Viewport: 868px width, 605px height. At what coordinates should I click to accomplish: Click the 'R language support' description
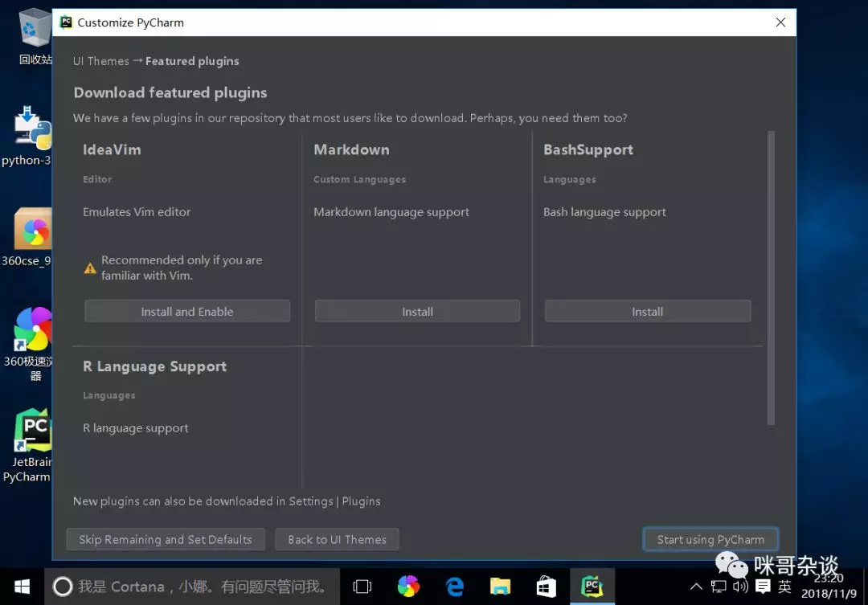click(136, 428)
